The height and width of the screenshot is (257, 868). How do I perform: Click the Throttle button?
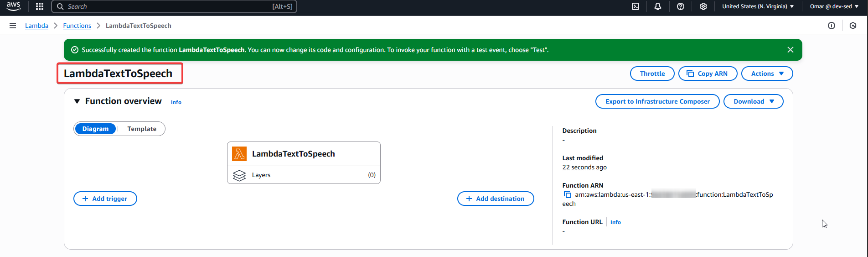[652, 73]
